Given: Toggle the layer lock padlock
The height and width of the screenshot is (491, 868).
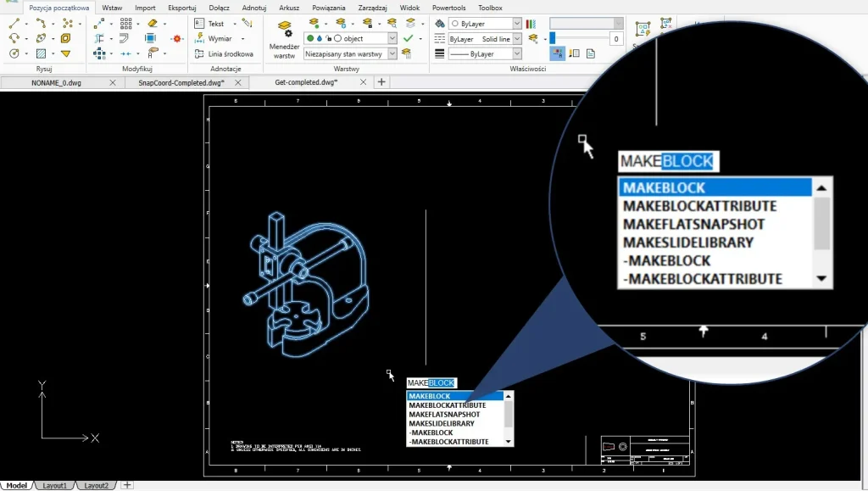Looking at the screenshot, I should (x=328, y=38).
